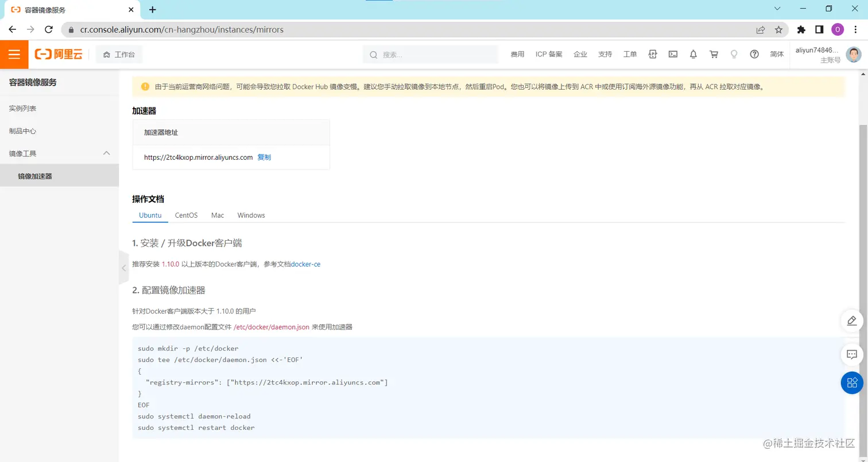Bookmark this page with star icon
Screen dimensions: 868x462
[x=778, y=29]
